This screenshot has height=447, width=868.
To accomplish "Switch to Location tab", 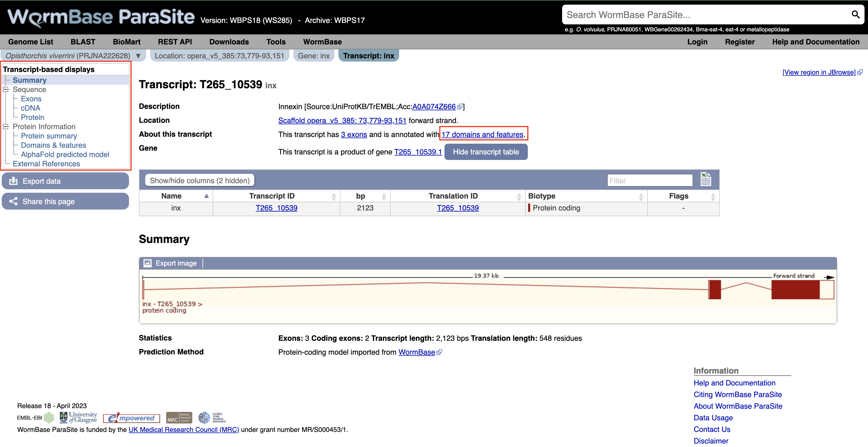I will click(x=219, y=56).
